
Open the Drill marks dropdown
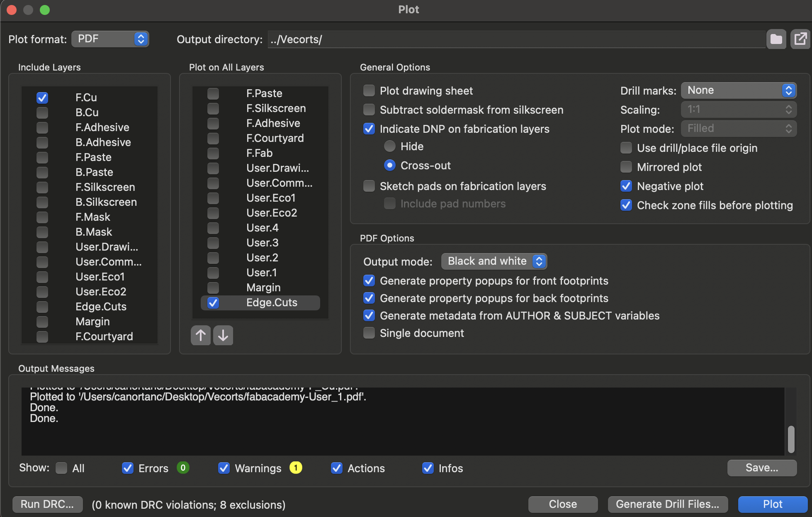(739, 90)
